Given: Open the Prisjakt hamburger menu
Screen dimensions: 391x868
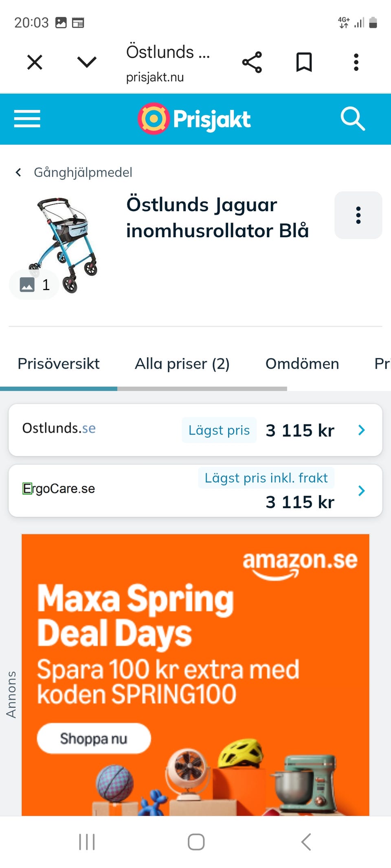Looking at the screenshot, I should coord(27,119).
